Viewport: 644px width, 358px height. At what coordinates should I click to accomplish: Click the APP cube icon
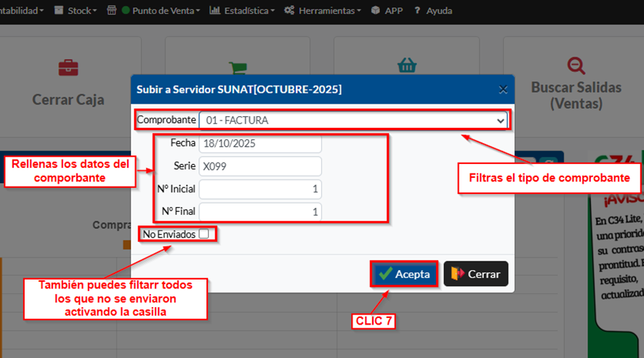click(x=375, y=11)
